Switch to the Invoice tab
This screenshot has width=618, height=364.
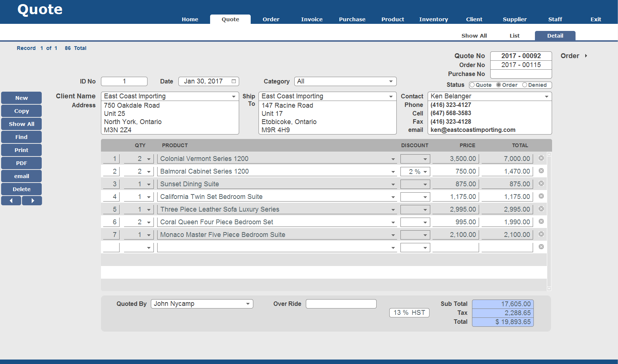click(x=311, y=19)
